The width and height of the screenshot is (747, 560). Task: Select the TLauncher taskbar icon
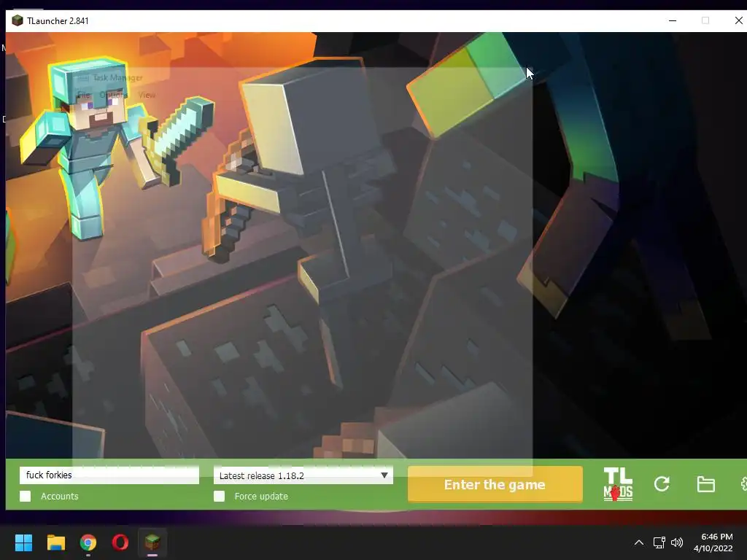coord(152,542)
